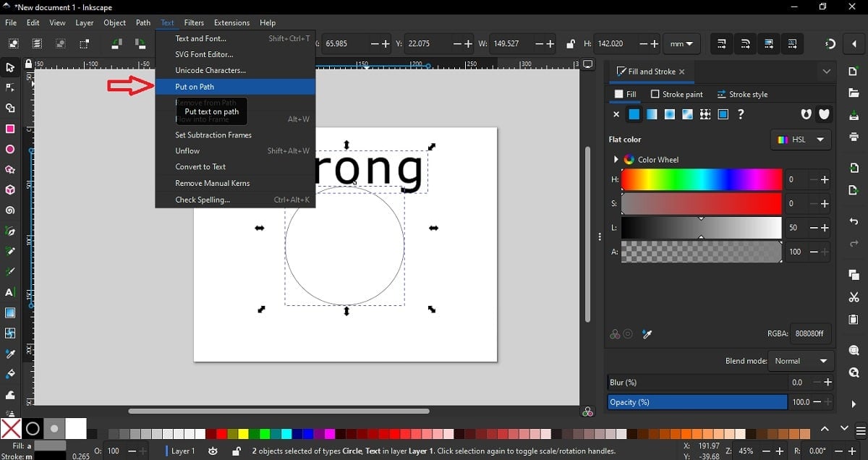Open the Blend mode dropdown
Viewport: 868px width, 460px height.
point(801,361)
